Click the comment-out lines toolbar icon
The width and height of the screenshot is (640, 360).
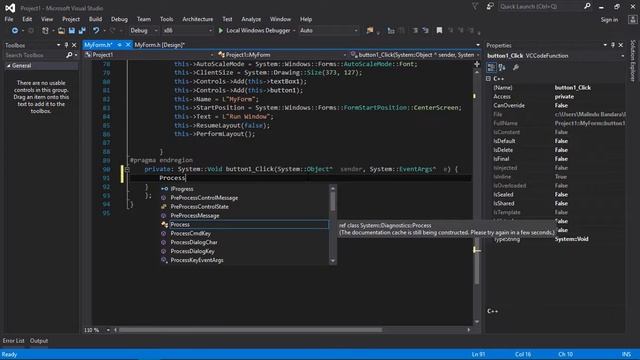(415, 31)
